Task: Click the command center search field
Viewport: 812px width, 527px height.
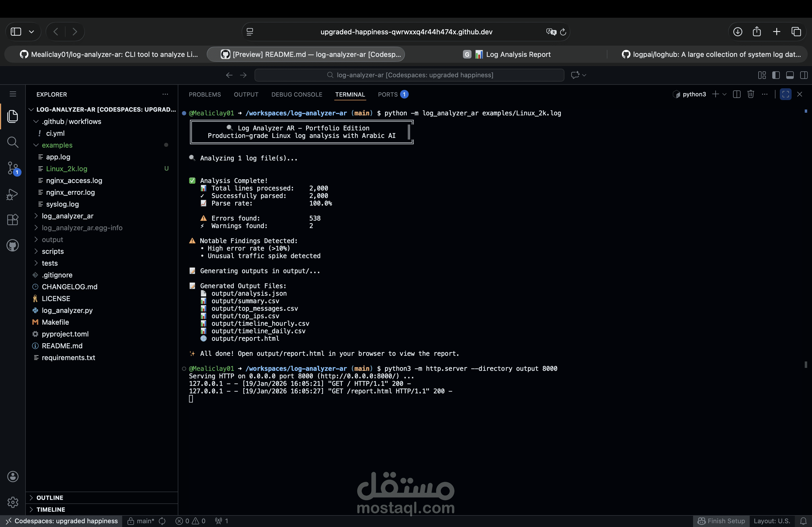Action: (409, 75)
